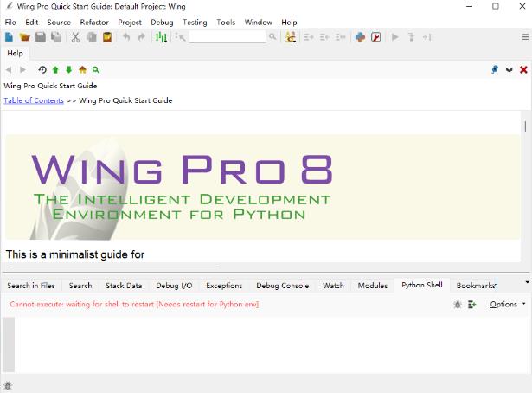The width and height of the screenshot is (532, 393).
Task: Click the outdent-lines toolbar icon
Action: tap(324, 37)
